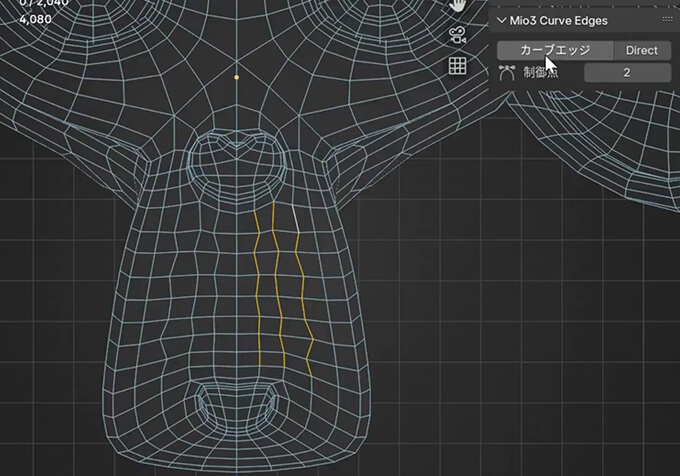Click the panel drag handle dots

pos(667,19)
